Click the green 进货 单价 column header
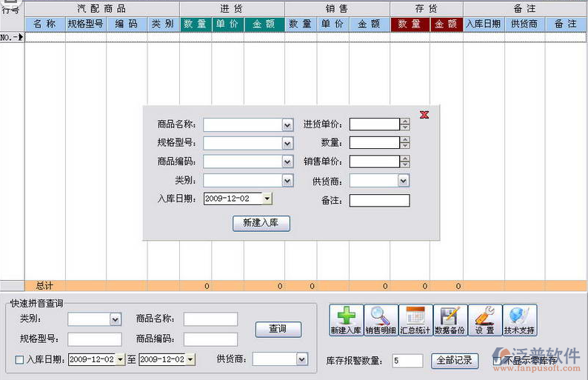 (228, 24)
